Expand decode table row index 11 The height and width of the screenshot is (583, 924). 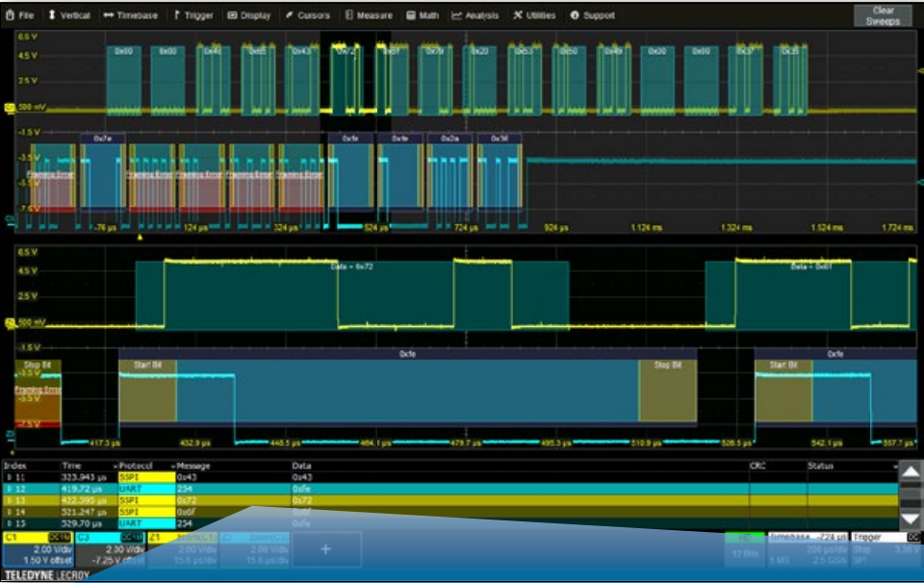9,477
